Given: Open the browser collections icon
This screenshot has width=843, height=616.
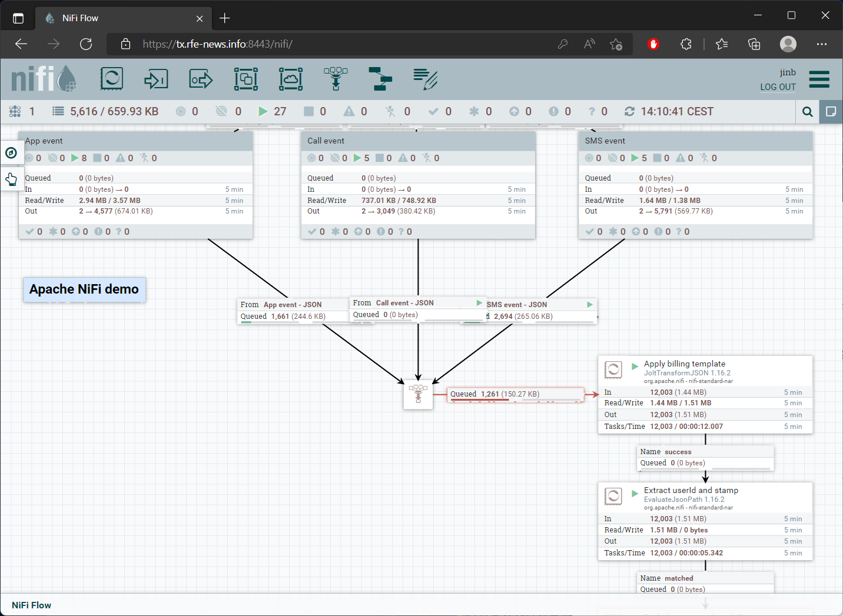Looking at the screenshot, I should [754, 44].
